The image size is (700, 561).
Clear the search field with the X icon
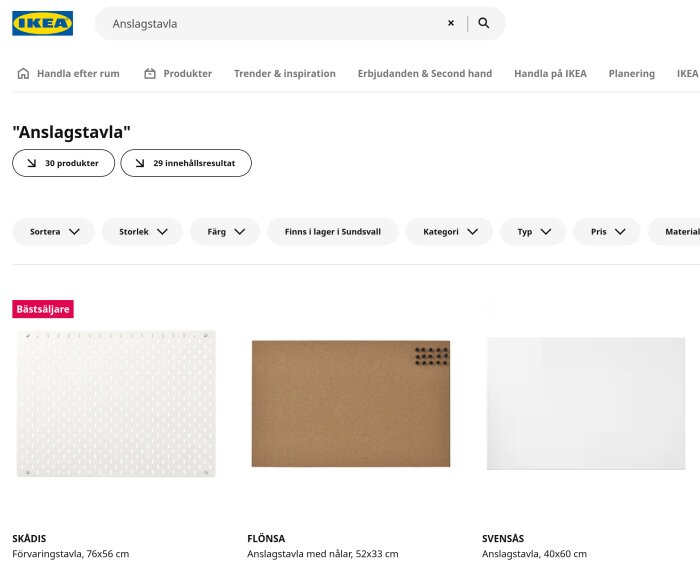(451, 23)
